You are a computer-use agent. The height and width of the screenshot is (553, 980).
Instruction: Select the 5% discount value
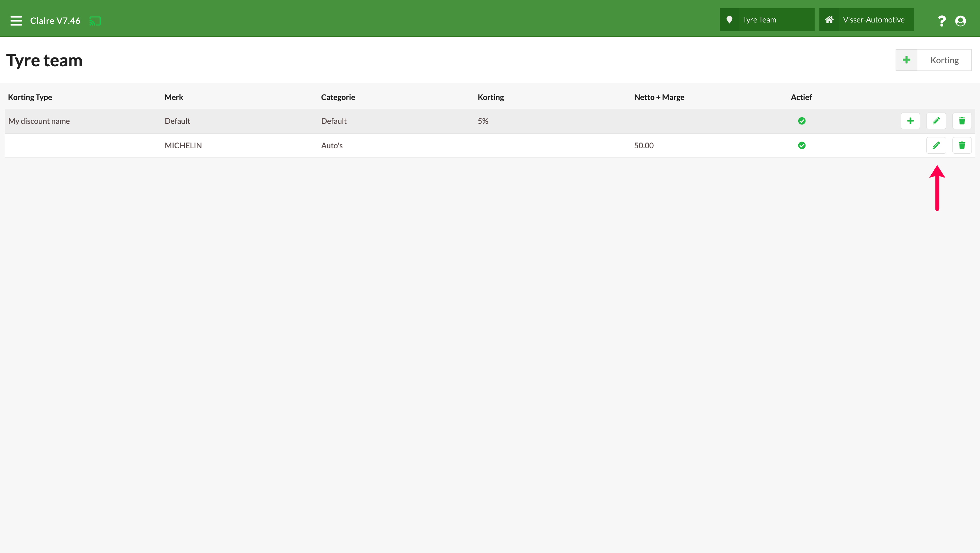point(483,121)
